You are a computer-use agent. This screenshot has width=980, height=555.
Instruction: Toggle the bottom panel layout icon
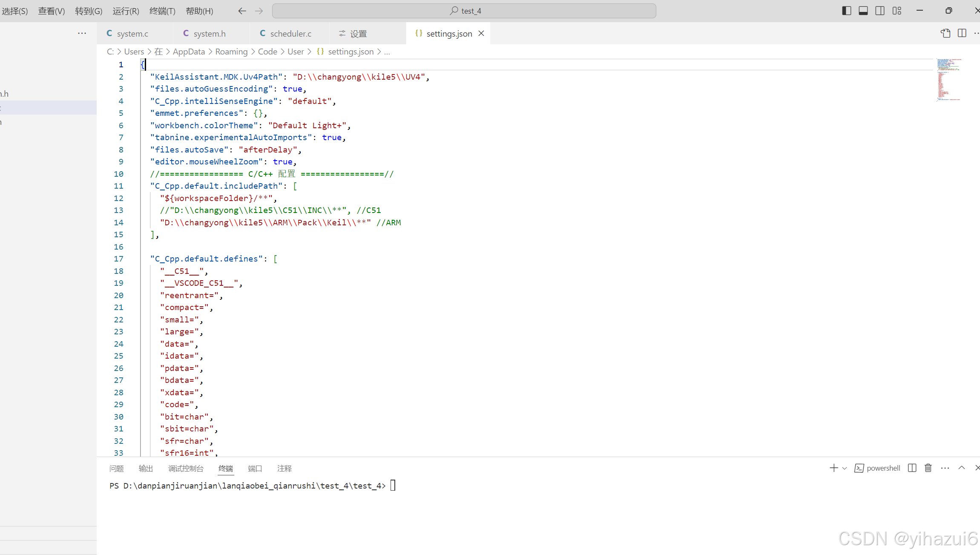tap(863, 11)
